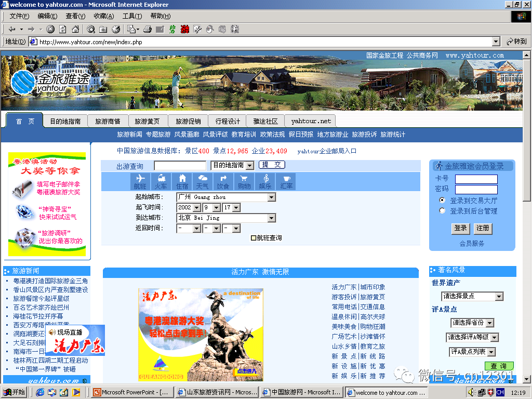Open the 会员服务 link
Viewport: 532px width, 399px height.
pyautogui.click(x=472, y=244)
